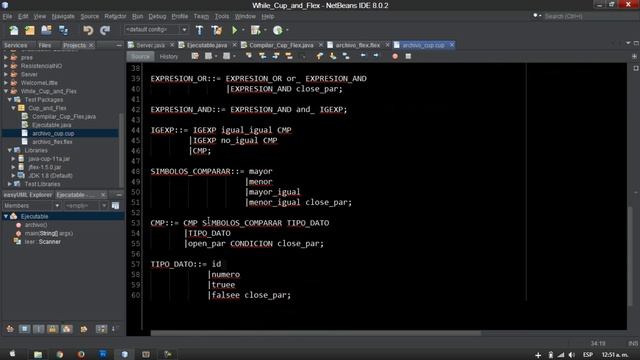The height and width of the screenshot is (360, 640).
Task: Click the Undo arrow icon
Action: tap(88, 30)
